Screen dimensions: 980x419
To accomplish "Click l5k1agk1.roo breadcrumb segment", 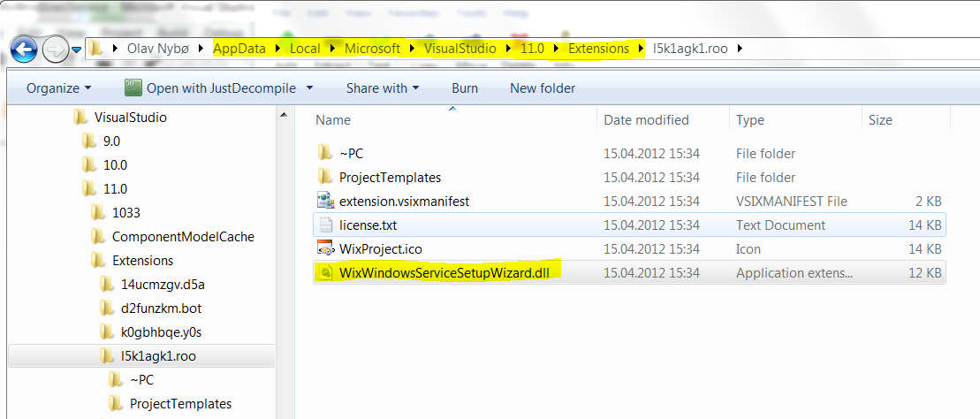I will [x=691, y=48].
